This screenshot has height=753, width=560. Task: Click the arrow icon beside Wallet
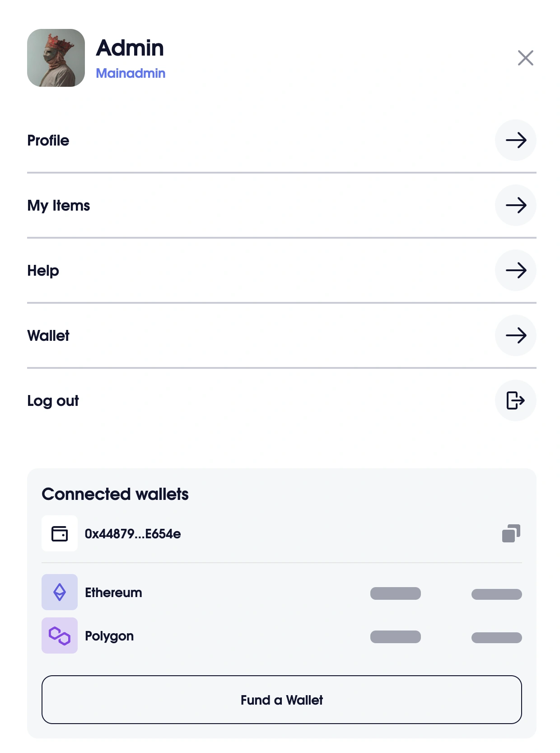pos(515,335)
